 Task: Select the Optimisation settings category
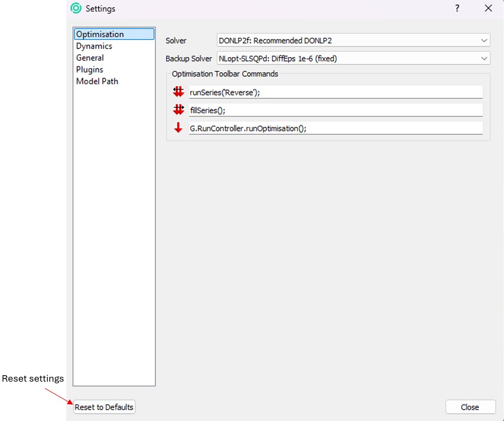[100, 34]
